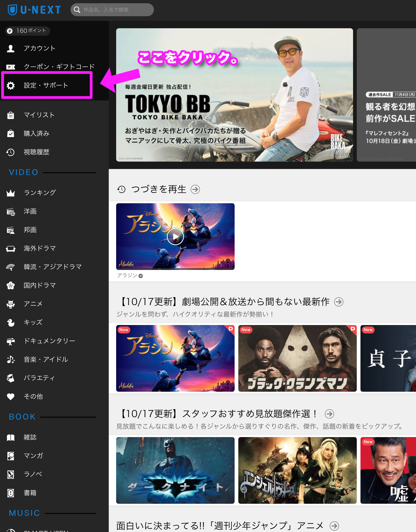Play Aladdin in continue-watching row
The width and height of the screenshot is (416, 532).
(175, 237)
